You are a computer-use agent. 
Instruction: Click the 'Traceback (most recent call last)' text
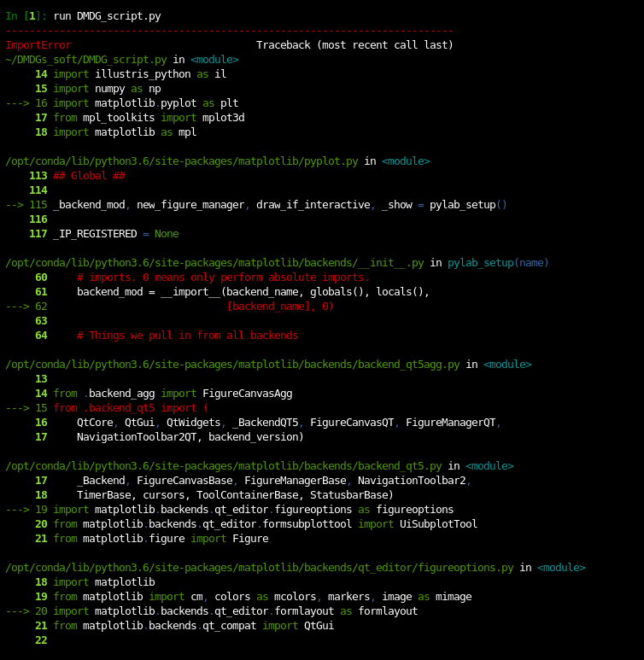click(354, 45)
